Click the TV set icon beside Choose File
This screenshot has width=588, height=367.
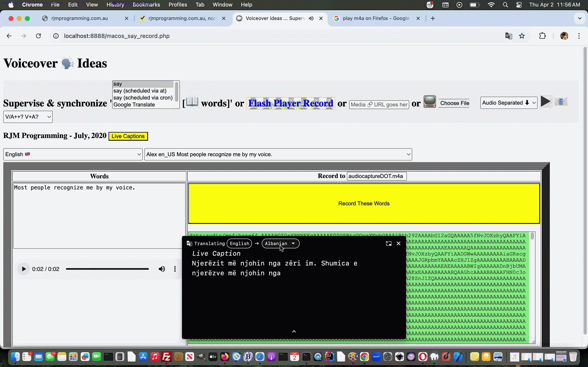tap(430, 102)
